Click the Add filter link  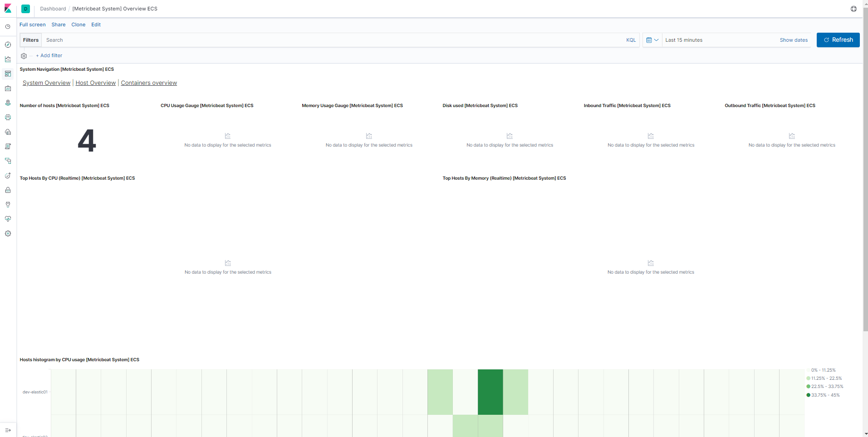point(49,55)
